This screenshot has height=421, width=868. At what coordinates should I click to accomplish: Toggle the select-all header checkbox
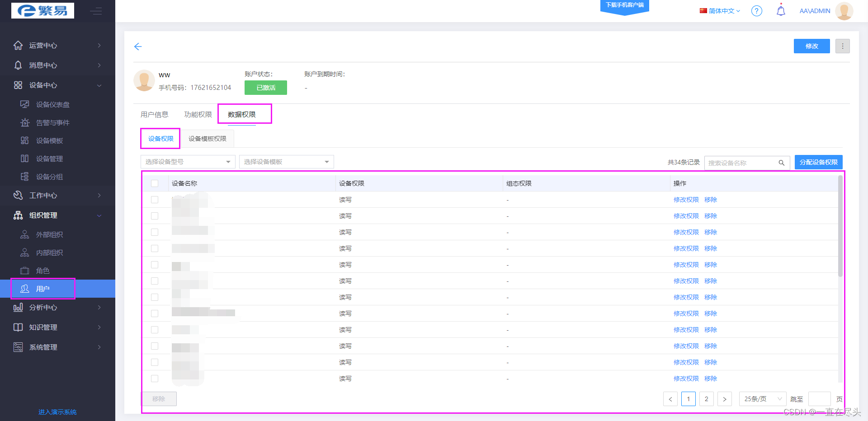[x=155, y=183]
